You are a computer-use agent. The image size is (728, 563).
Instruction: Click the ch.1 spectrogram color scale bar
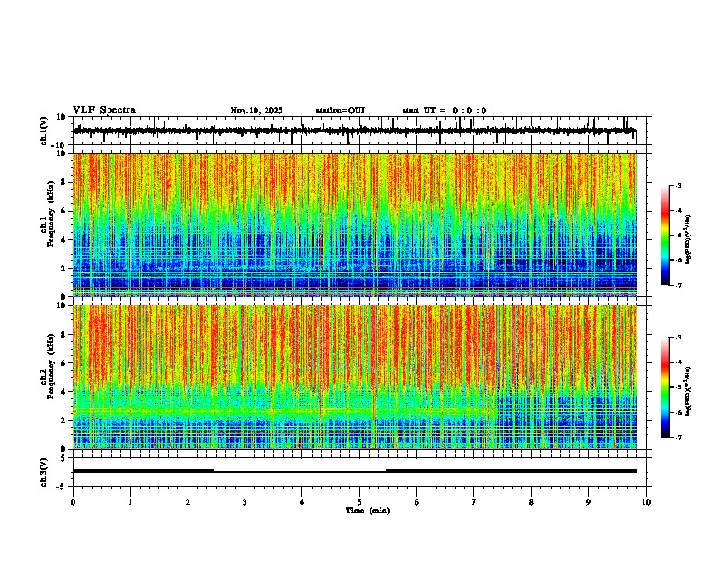(x=665, y=236)
